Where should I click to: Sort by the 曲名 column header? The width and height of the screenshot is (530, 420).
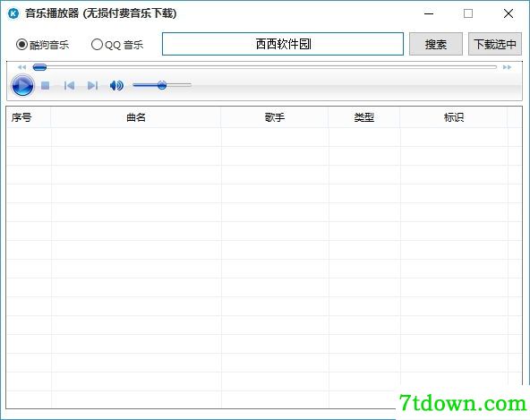(136, 117)
